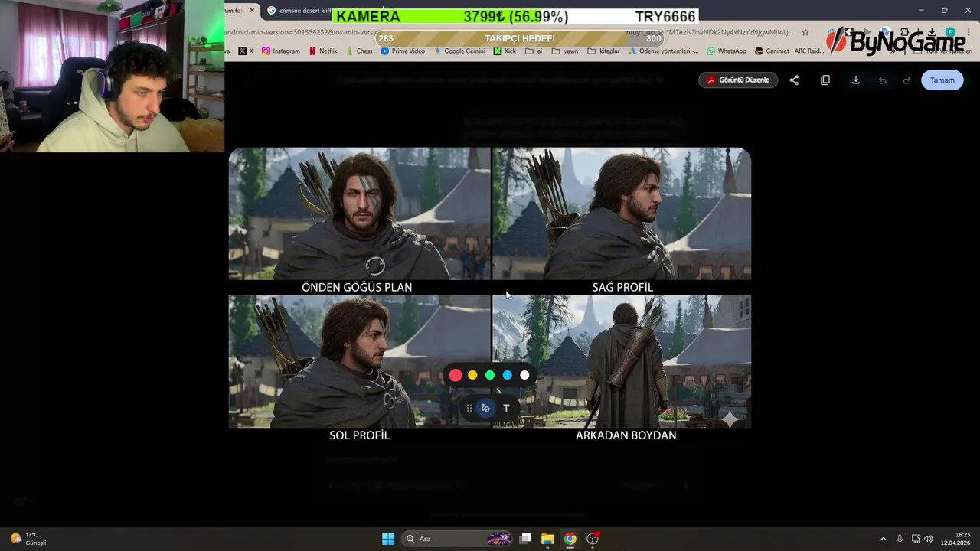980x551 pixels.
Task: Pick the blue pen color
Action: [507, 375]
